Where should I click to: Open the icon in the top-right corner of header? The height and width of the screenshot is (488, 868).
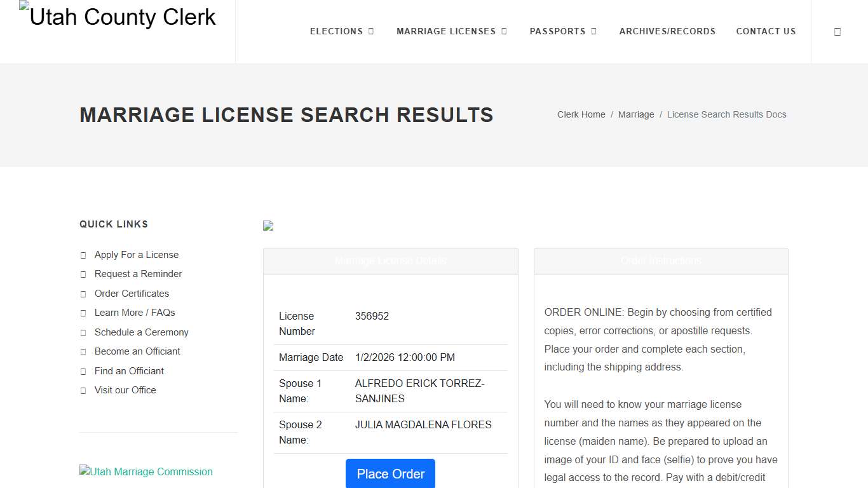pos(837,31)
